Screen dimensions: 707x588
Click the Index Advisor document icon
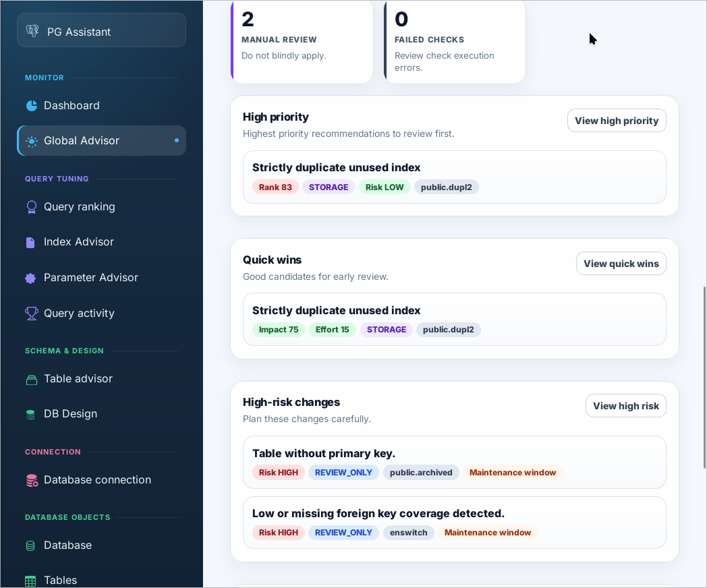coord(30,242)
